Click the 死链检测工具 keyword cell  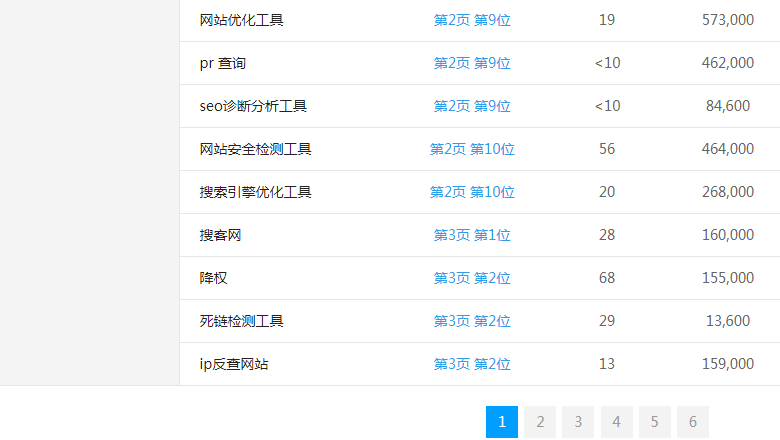[241, 321]
